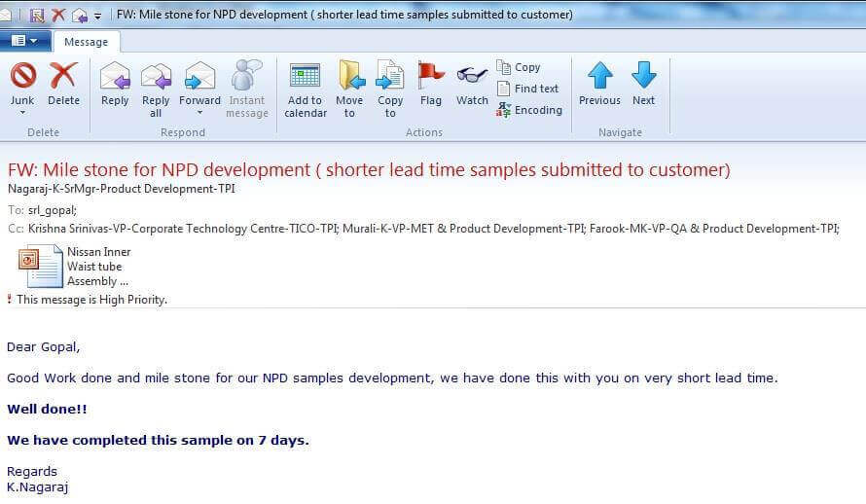Screen dimensions: 866x504
Task: Expand the Forward dropdown arrow
Action: (x=199, y=113)
